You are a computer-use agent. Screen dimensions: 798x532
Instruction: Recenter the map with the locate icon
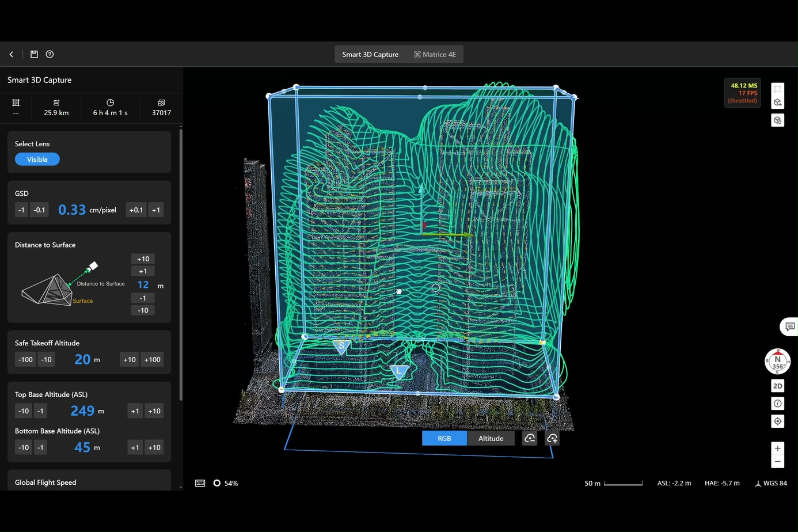pos(777,421)
